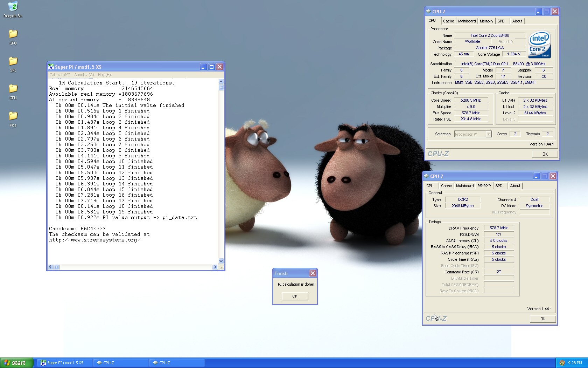588x368 pixels.
Task: Activate the second CPU-Z taskbar button
Action: (177, 363)
